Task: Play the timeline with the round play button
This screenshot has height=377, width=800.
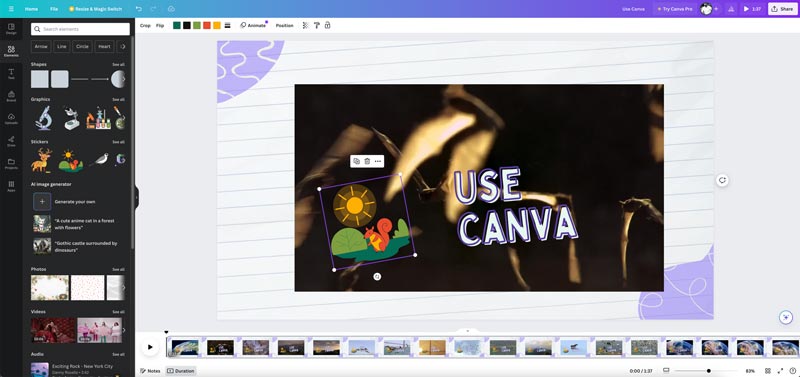Action: click(x=150, y=347)
